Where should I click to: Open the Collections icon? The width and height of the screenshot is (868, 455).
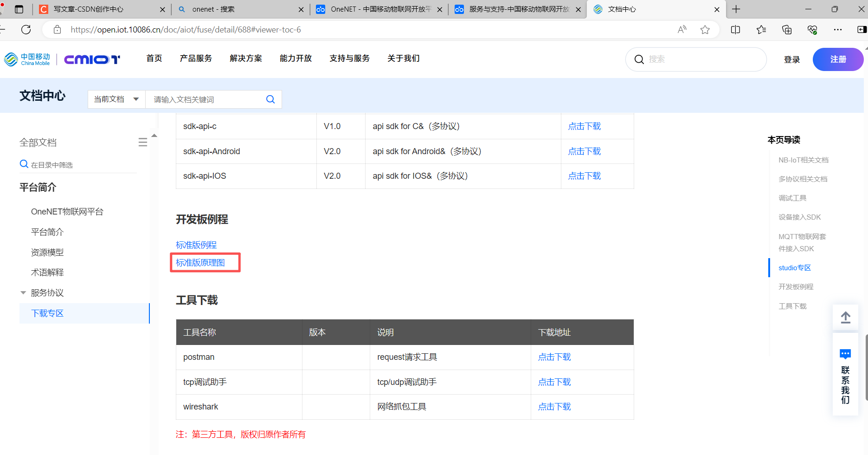click(x=787, y=30)
